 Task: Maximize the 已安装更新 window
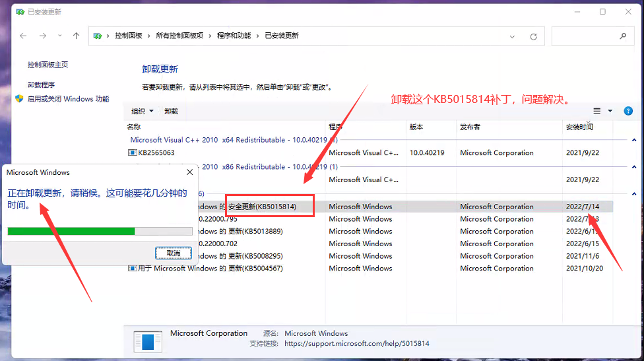click(602, 12)
